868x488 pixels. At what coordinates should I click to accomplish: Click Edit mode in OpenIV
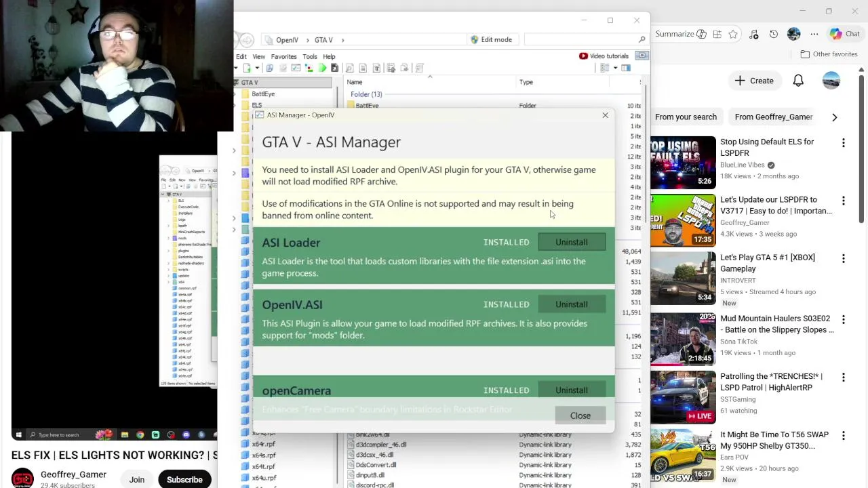click(492, 39)
